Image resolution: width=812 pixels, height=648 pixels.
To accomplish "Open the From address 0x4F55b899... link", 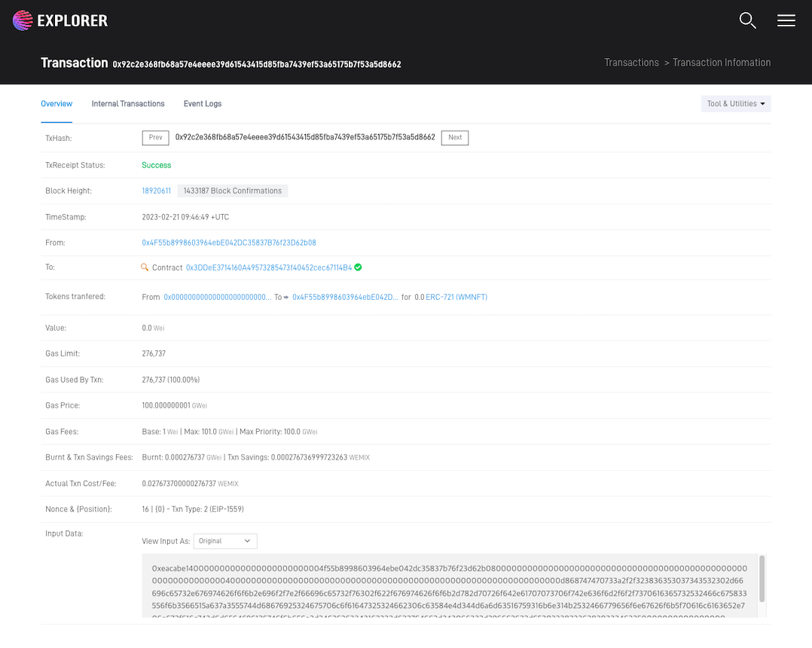I will tap(229, 243).
